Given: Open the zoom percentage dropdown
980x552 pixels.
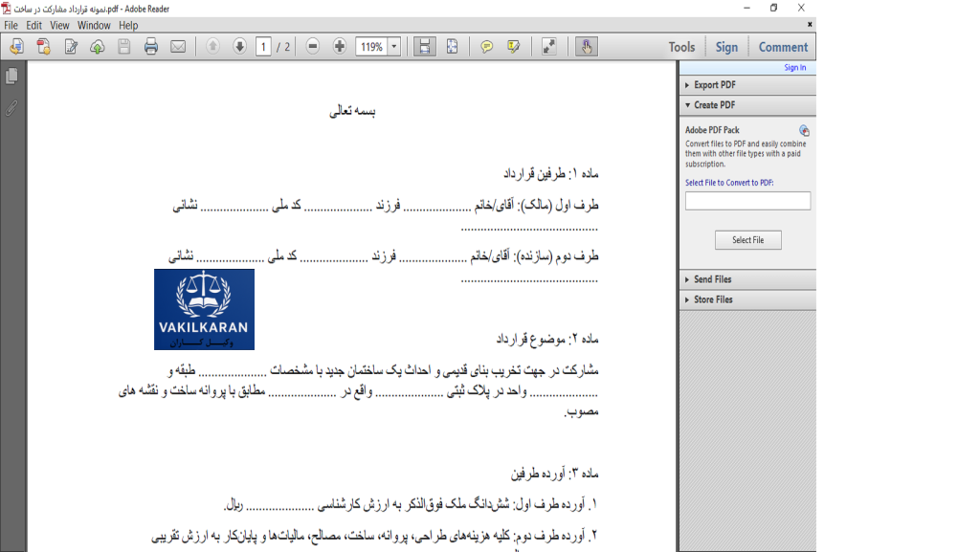Looking at the screenshot, I should (x=394, y=47).
